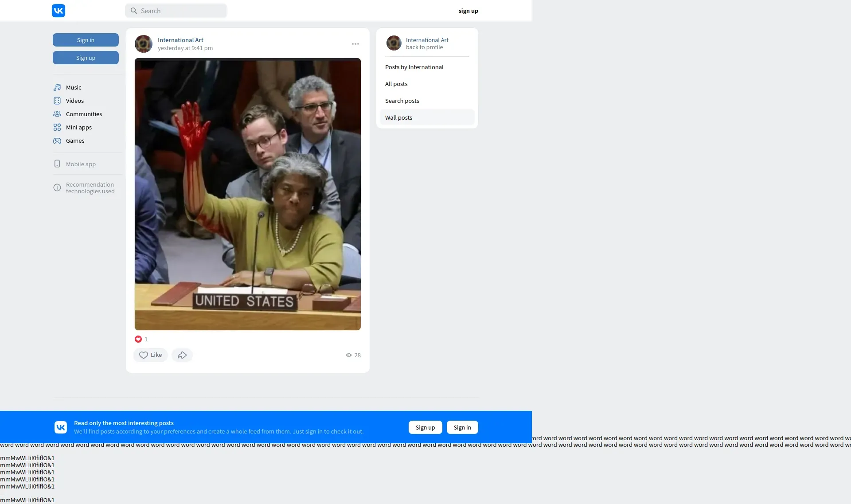
Task: Focus the Search input field
Action: (176, 11)
